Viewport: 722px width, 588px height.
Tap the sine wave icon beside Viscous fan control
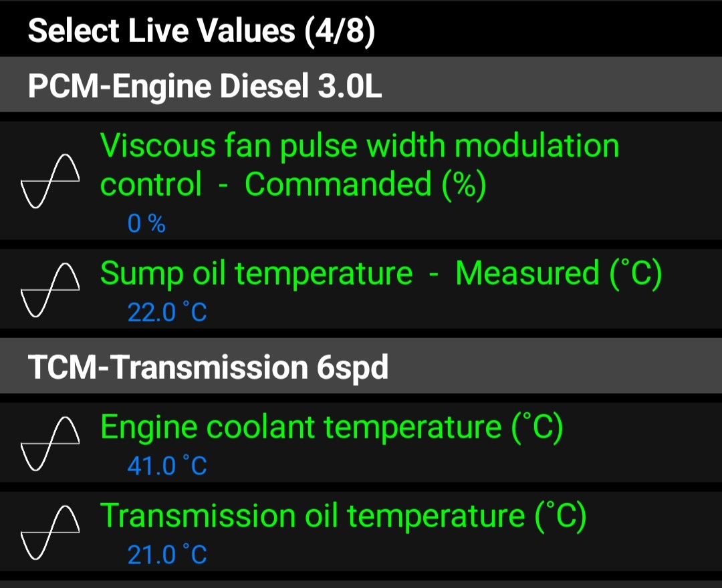(x=49, y=181)
